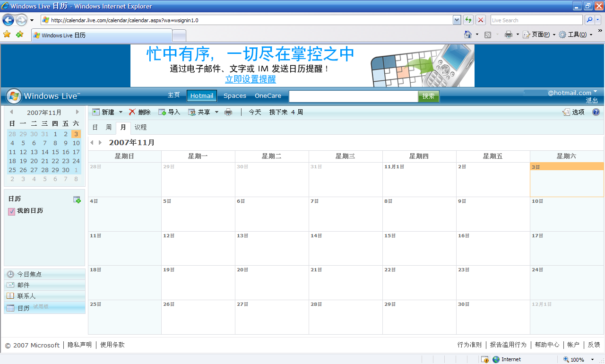
Task: Click the add calendar icon
Action: (x=77, y=199)
